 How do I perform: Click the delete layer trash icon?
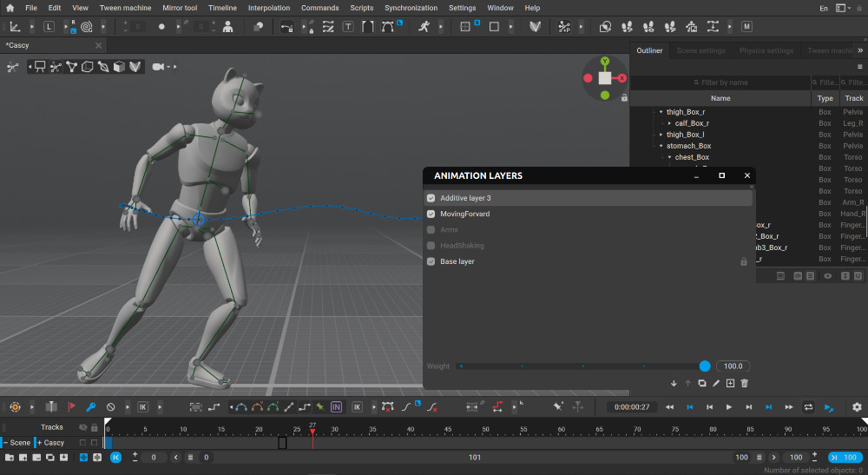(745, 383)
